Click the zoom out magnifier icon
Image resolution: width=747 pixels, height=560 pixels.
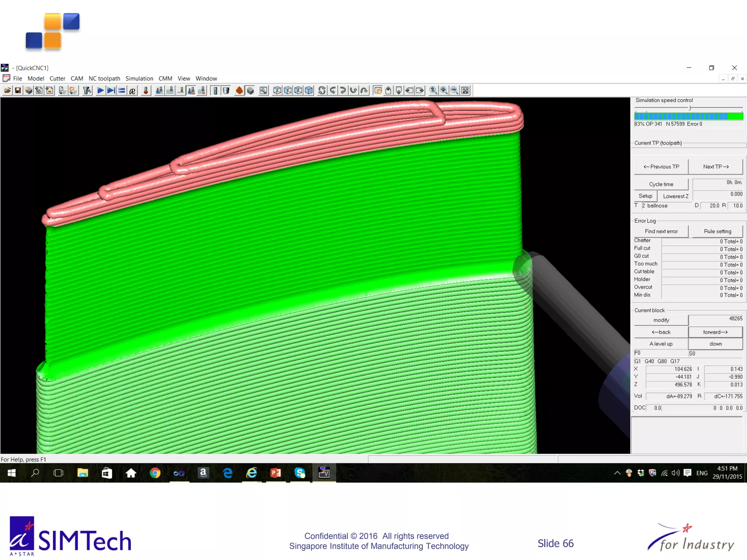[x=454, y=90]
